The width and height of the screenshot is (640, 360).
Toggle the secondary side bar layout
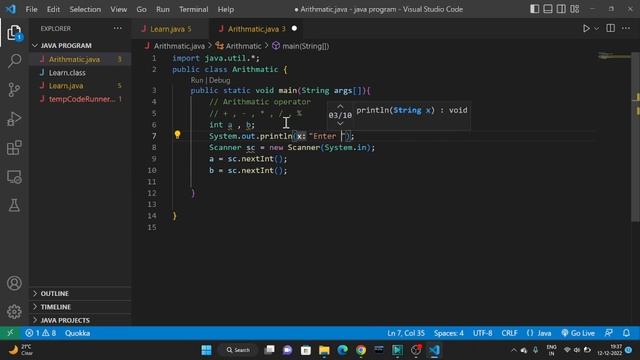[561, 9]
